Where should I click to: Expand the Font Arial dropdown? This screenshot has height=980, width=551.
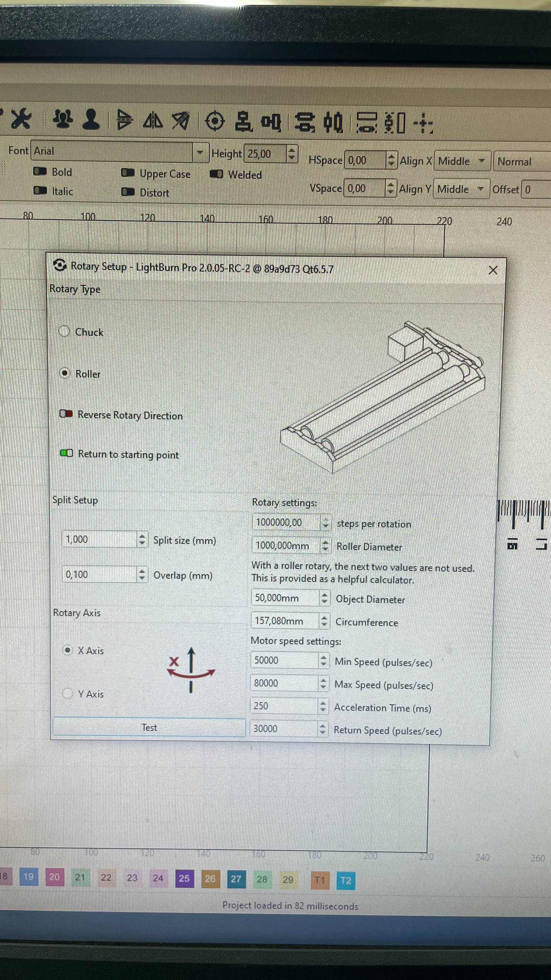(x=200, y=152)
